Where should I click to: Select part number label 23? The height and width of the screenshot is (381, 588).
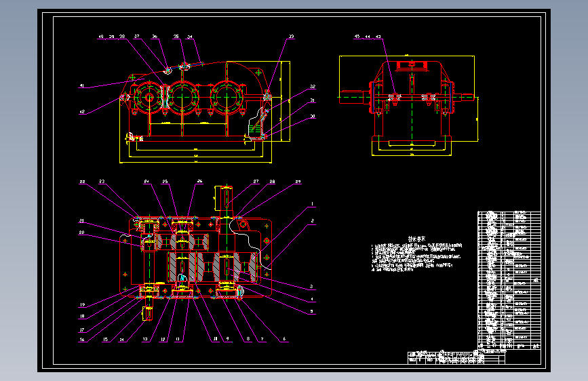102,182
